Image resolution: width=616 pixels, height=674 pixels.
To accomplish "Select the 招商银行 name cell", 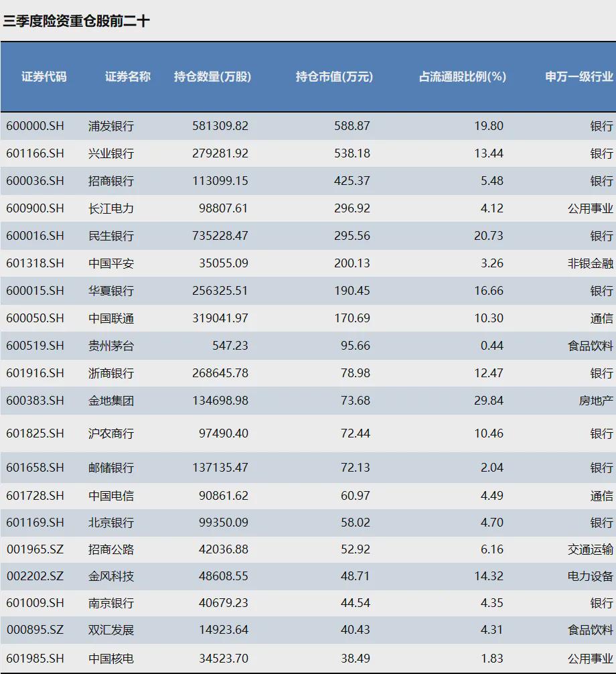I will tap(111, 181).
